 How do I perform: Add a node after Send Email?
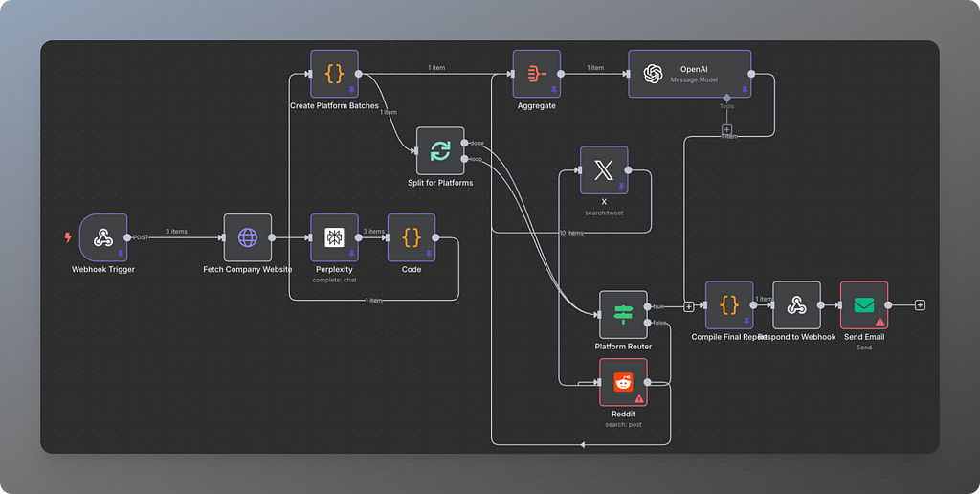(920, 305)
